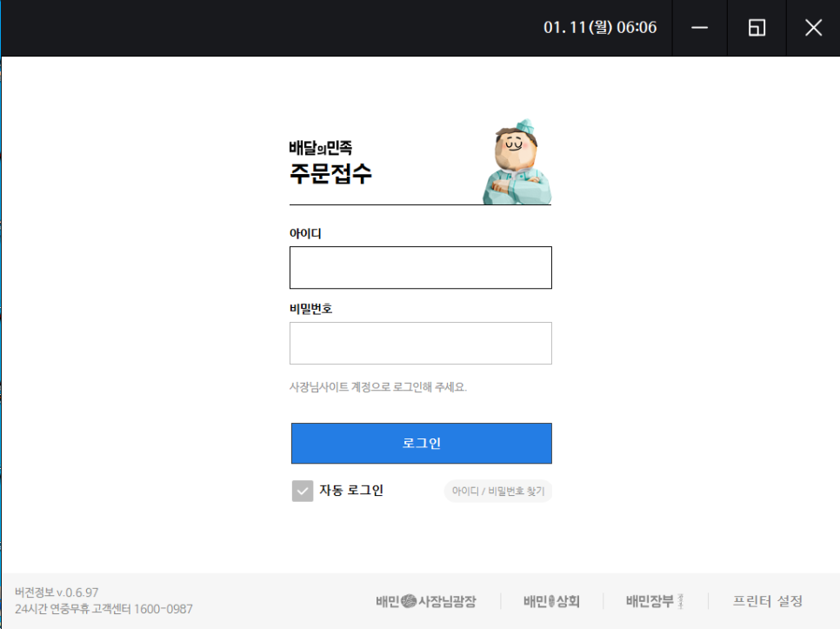Click the 배달의민족 logo text
840x629 pixels.
click(x=321, y=147)
